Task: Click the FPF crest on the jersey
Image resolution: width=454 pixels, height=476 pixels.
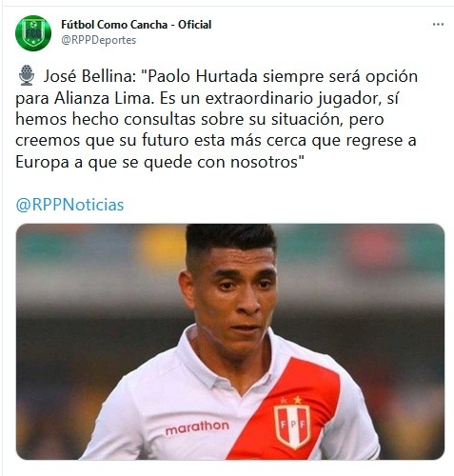Action: (x=292, y=426)
